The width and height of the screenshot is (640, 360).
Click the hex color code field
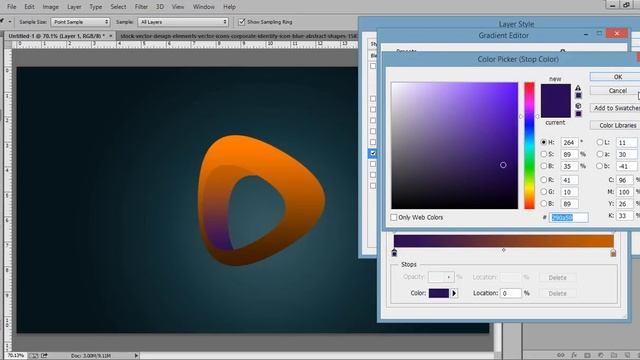click(569, 218)
